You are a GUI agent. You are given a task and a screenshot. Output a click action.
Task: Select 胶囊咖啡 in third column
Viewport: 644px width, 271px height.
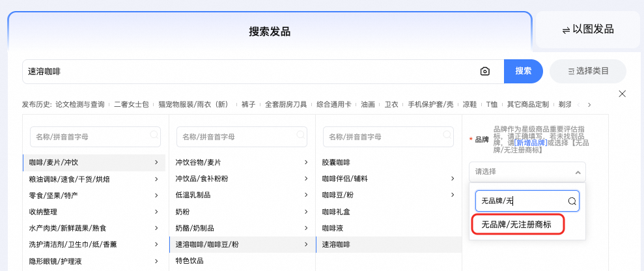click(389, 163)
